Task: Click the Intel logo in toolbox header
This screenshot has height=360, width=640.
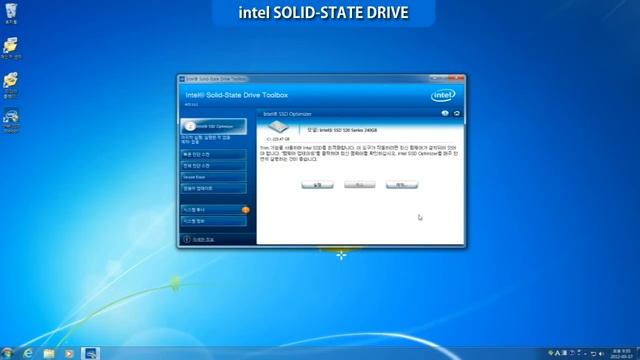Action: click(443, 96)
